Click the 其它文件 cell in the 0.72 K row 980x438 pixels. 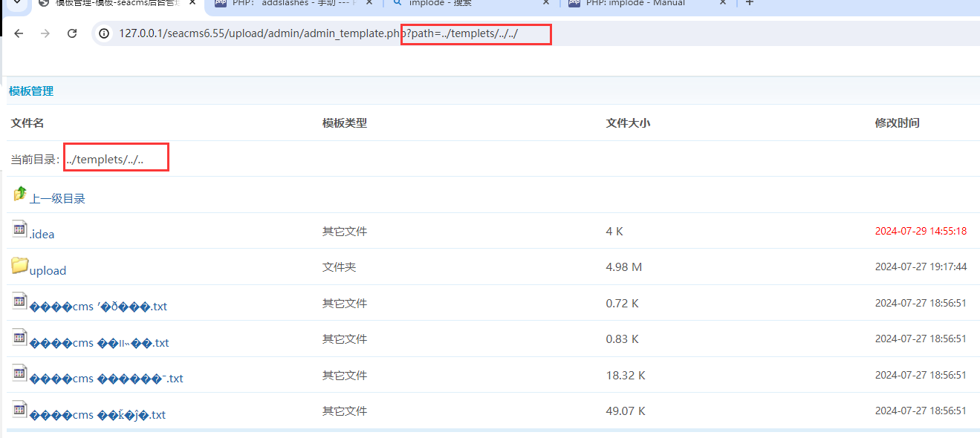point(345,304)
